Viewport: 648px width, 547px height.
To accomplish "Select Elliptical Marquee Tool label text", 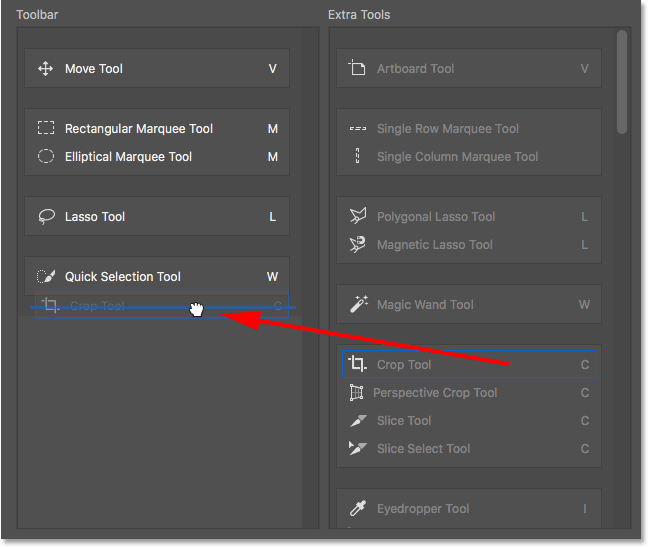I will tap(129, 157).
